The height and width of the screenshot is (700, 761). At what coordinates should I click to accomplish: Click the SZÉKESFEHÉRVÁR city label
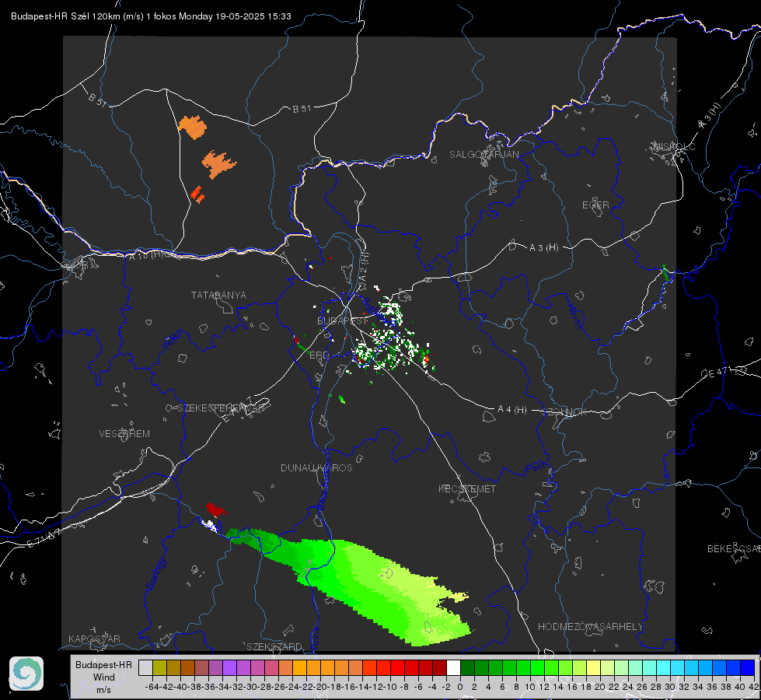[222, 408]
